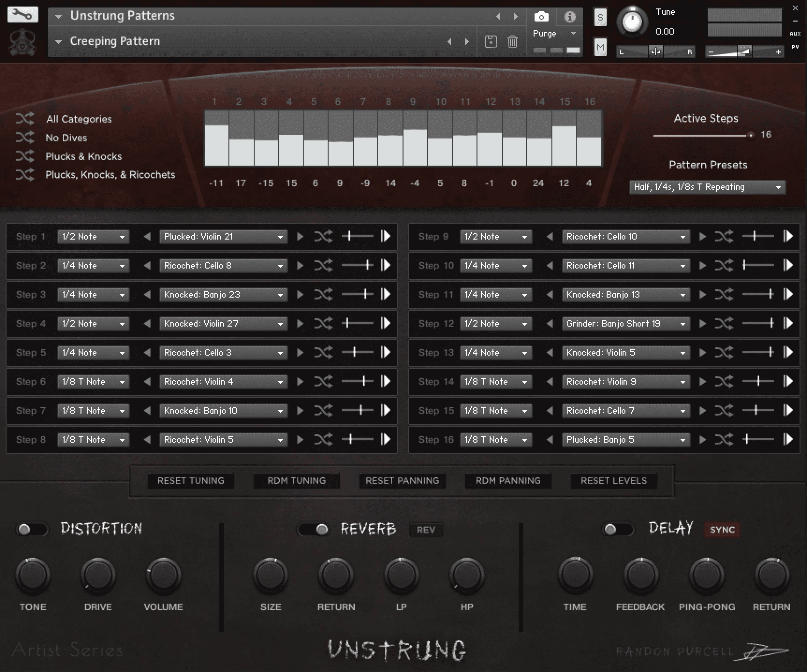Click shuffle icon beside No Dives

[x=25, y=138]
